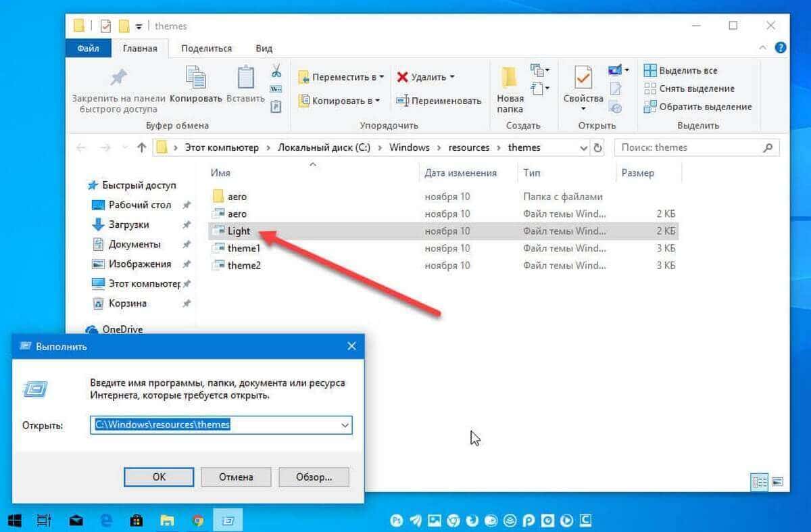811x532 pixels.
Task: Click the scissors Cut icon
Action: pos(276,71)
